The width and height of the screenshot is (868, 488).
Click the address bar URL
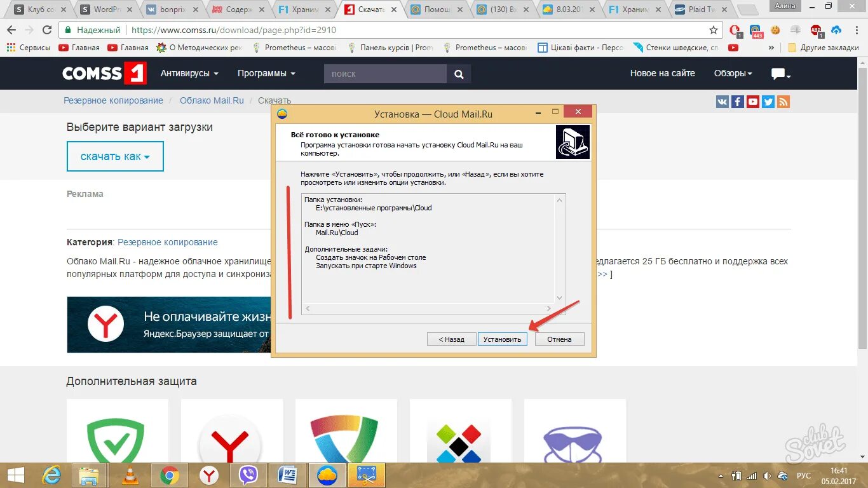(x=233, y=30)
